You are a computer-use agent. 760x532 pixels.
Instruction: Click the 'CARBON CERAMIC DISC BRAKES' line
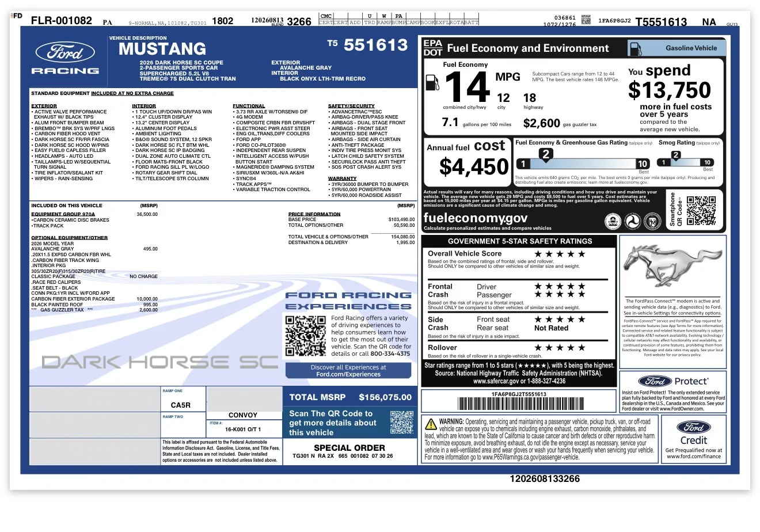click(71, 220)
